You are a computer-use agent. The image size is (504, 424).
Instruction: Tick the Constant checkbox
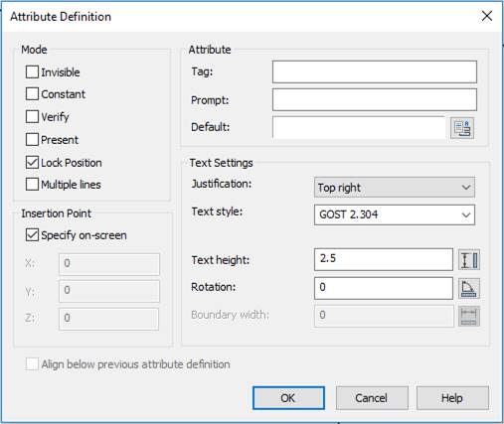pos(32,94)
